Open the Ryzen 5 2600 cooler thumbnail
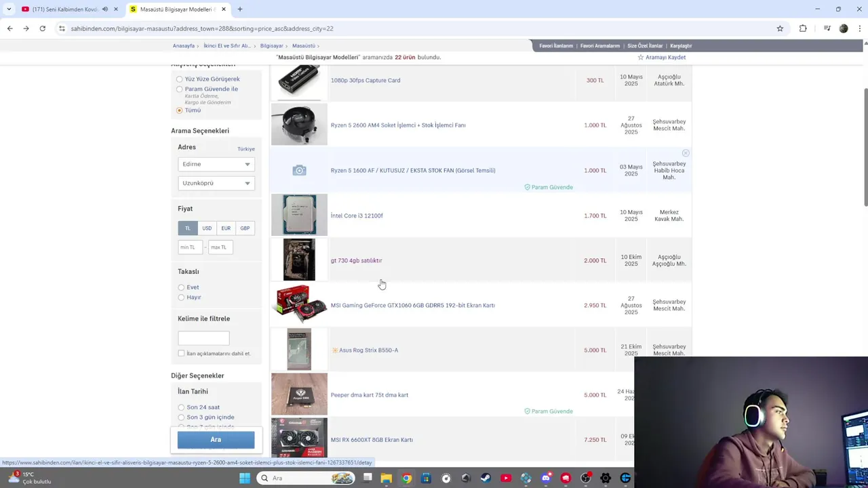 299,125
